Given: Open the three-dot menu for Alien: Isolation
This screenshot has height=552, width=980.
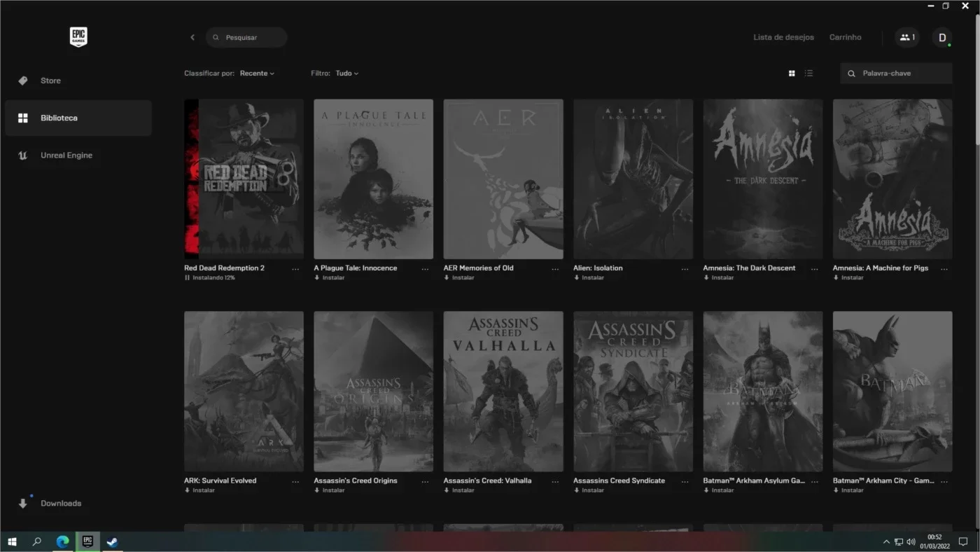Looking at the screenshot, I should click(x=685, y=269).
